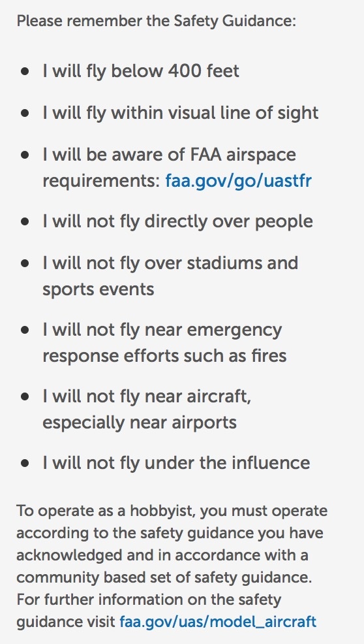
Task: Click the bullet beside 'fly below 400 feet'
Action: pos(25,71)
